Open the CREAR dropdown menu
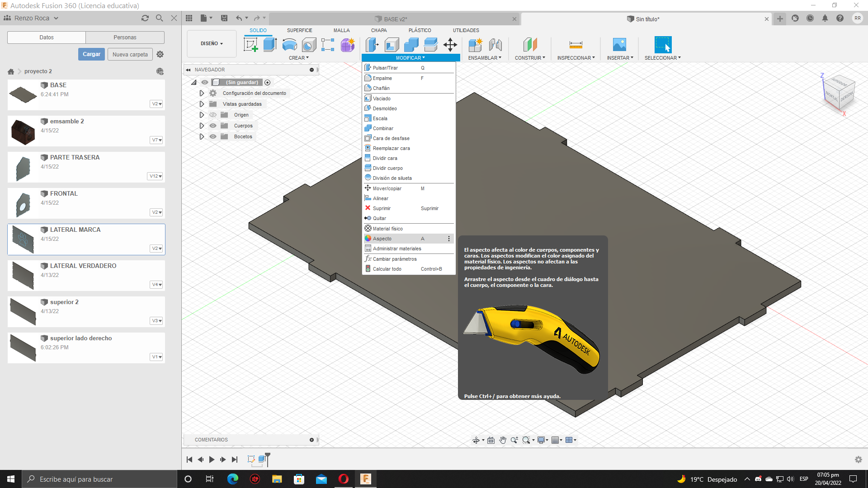This screenshot has width=868, height=488. pyautogui.click(x=299, y=58)
